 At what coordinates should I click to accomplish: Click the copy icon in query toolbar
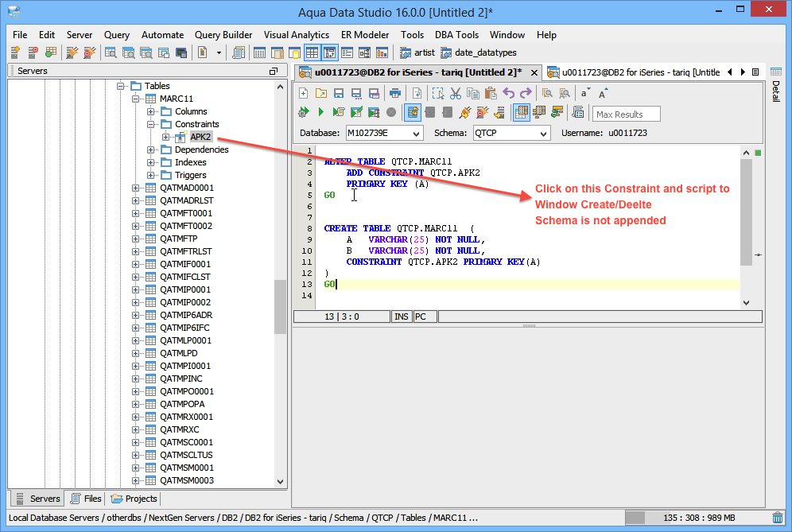473,94
